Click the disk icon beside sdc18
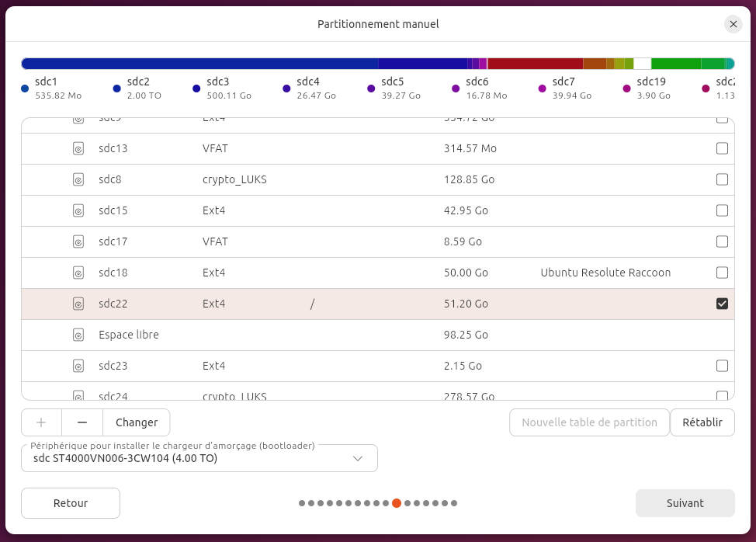The height and width of the screenshot is (542, 756). pos(78,273)
